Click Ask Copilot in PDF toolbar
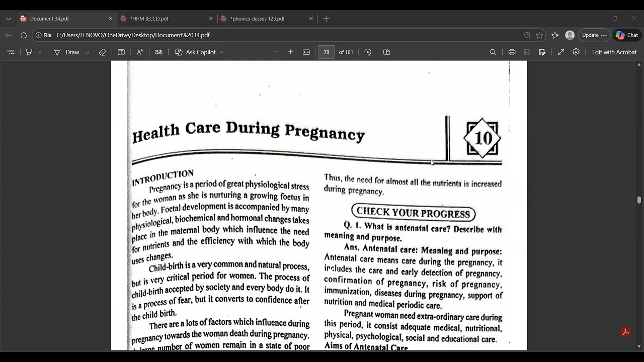The image size is (644, 362). coord(195,52)
